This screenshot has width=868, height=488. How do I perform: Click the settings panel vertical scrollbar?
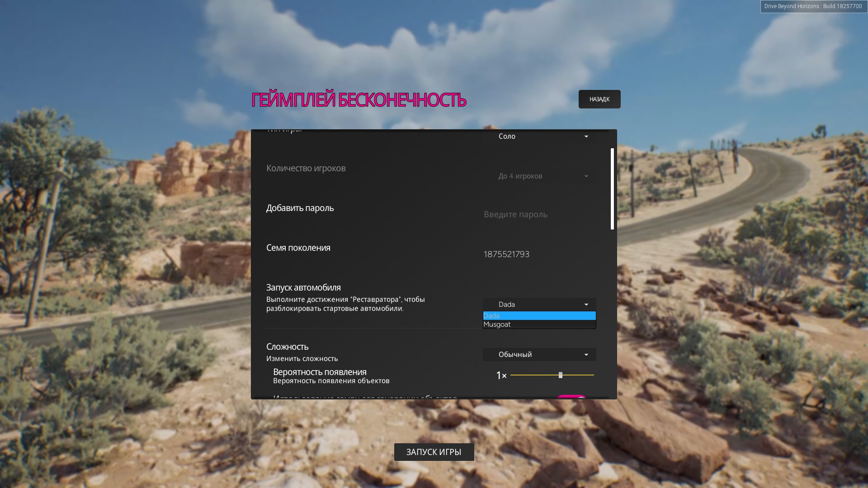tap(612, 189)
